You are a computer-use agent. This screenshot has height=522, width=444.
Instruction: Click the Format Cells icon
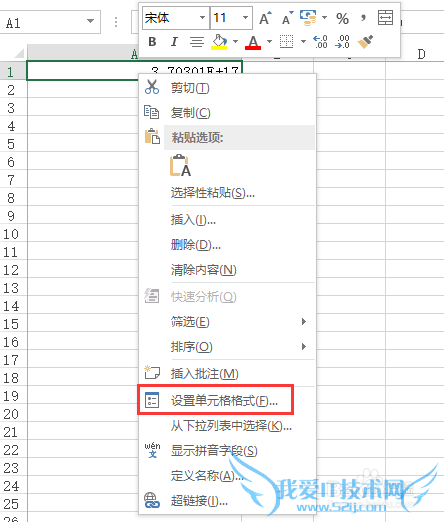tap(152, 400)
